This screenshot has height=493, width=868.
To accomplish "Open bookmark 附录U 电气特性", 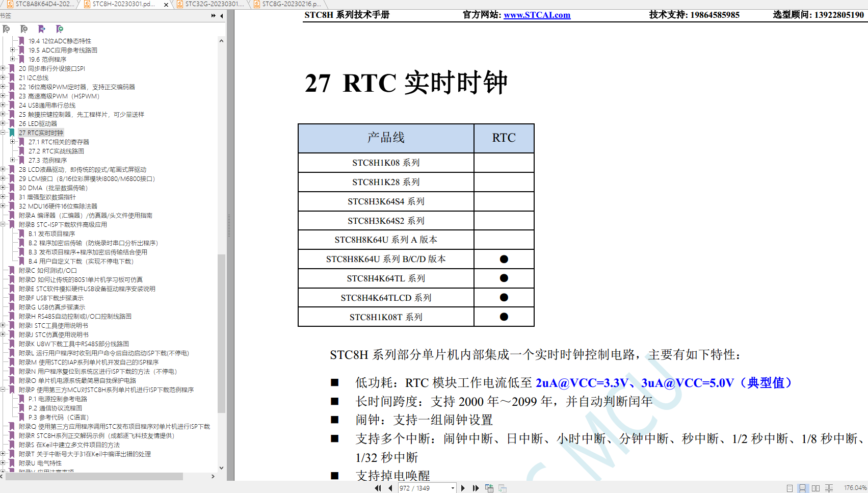I will (x=40, y=463).
